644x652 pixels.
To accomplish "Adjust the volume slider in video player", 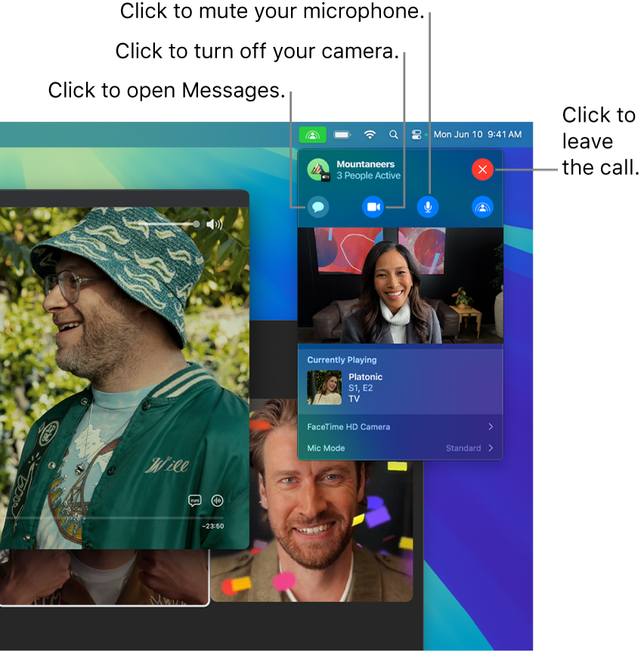I will click(169, 224).
